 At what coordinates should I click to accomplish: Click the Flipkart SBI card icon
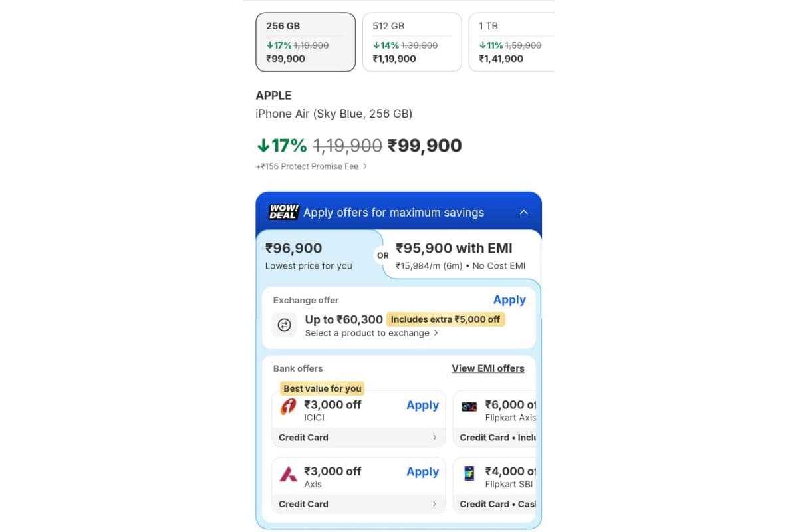click(x=469, y=473)
